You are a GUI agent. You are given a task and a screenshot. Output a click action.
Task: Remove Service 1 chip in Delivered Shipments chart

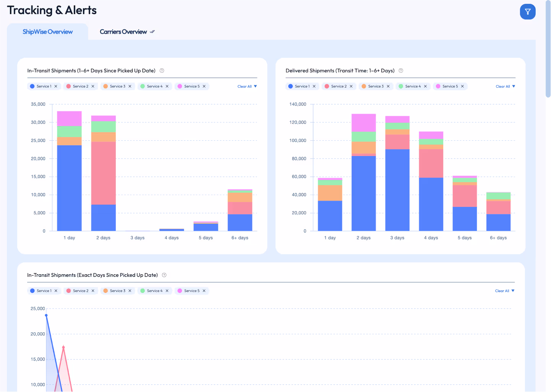(314, 86)
